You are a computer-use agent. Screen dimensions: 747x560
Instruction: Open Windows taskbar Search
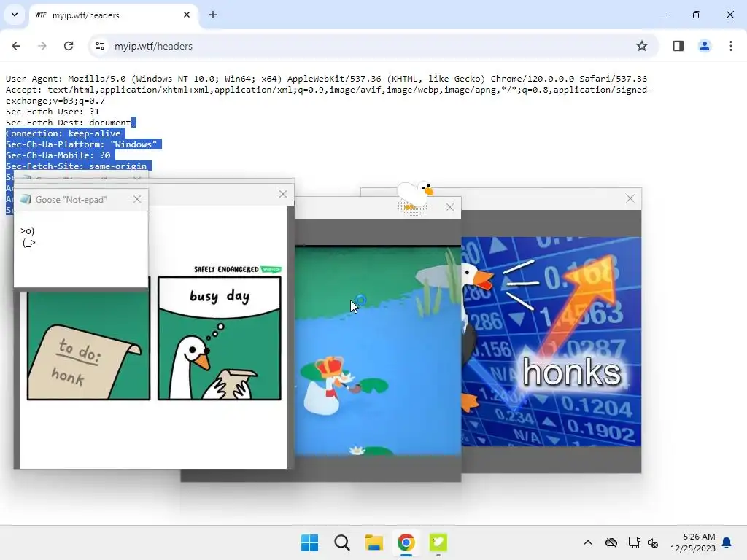point(342,542)
